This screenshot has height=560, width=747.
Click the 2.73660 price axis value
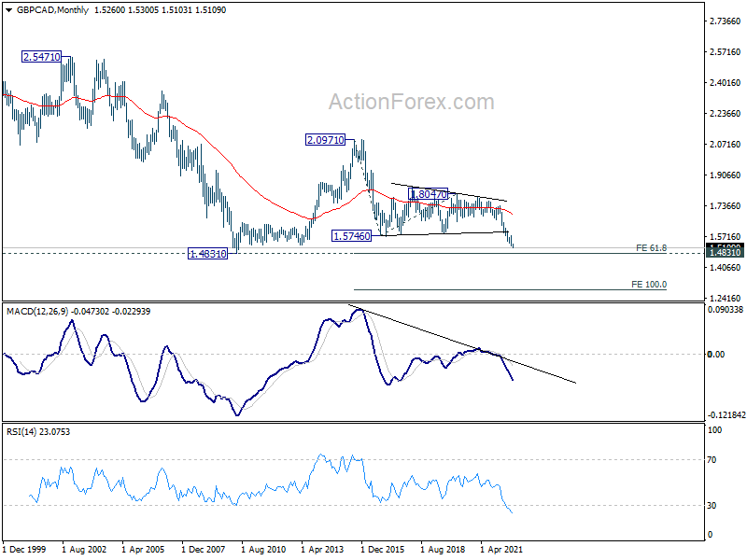pyautogui.click(x=726, y=21)
